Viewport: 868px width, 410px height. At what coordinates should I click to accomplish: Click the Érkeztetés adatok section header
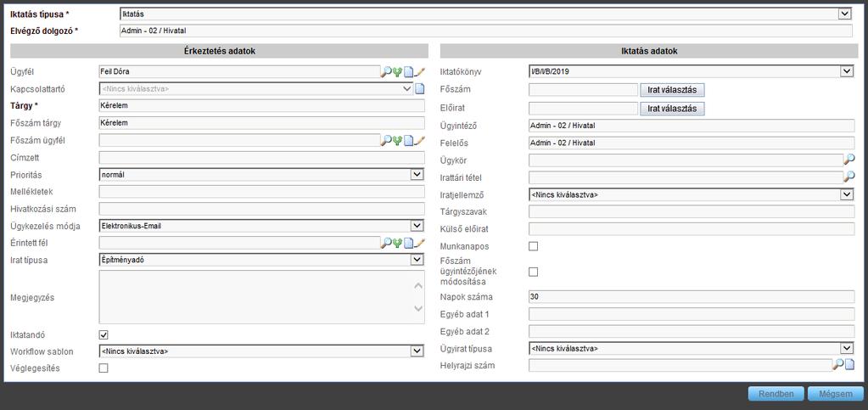(x=219, y=51)
